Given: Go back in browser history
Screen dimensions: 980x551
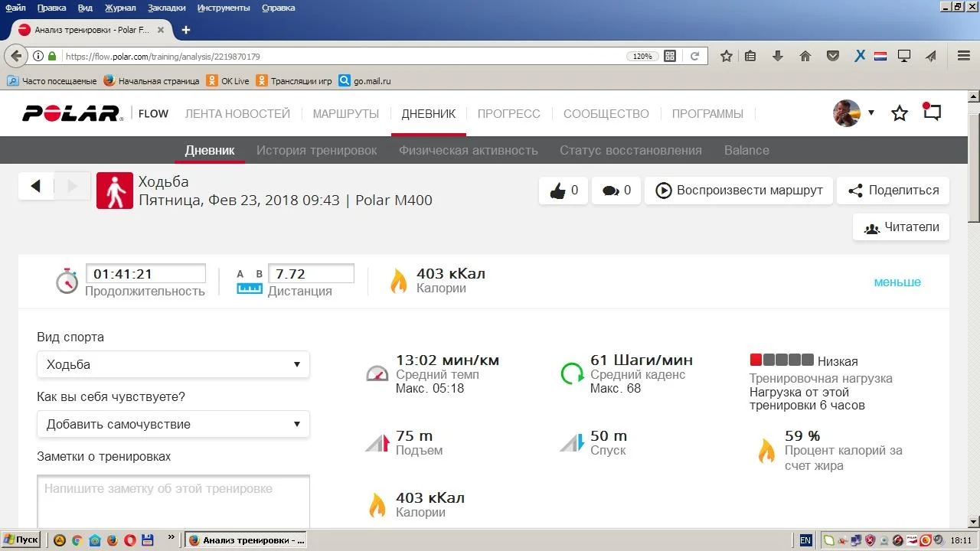Looking at the screenshot, I should tap(16, 56).
